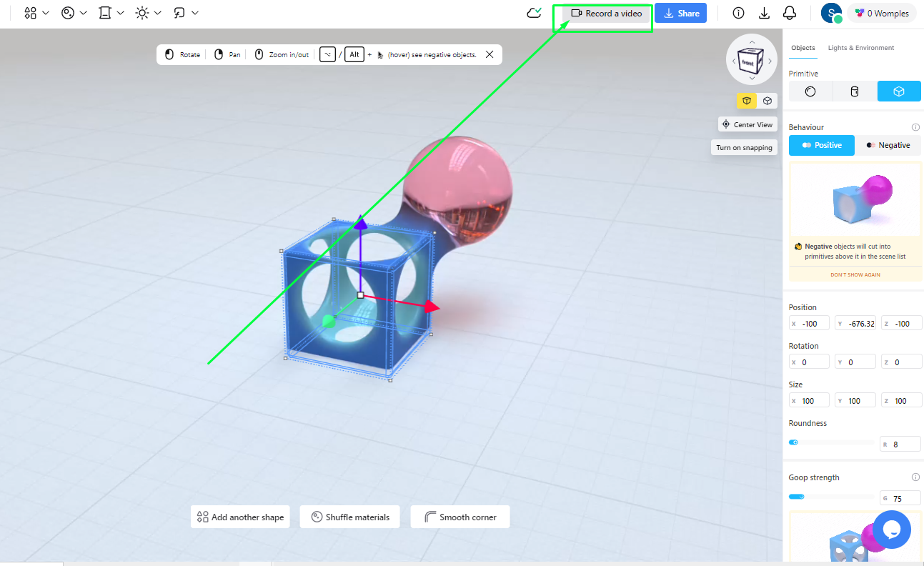Image resolution: width=924 pixels, height=566 pixels.
Task: Click the left chevron beside the view cube
Action: tap(732, 61)
